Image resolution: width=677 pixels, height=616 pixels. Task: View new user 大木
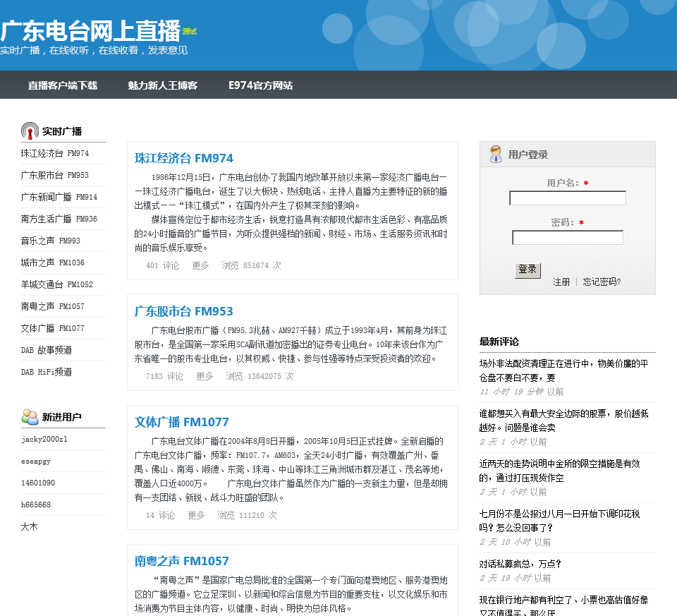point(30,526)
